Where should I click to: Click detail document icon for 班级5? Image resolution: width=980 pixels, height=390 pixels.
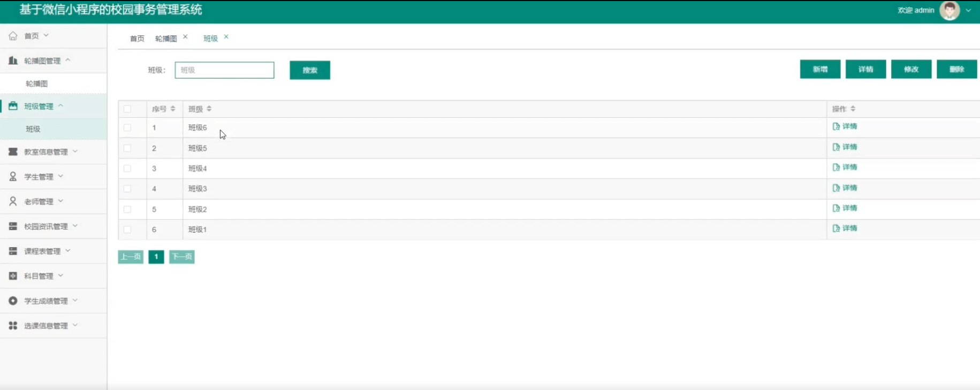click(x=836, y=147)
